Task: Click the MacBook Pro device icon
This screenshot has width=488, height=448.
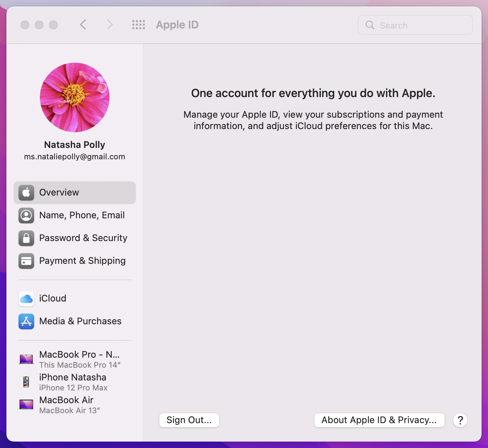Action: tap(26, 359)
